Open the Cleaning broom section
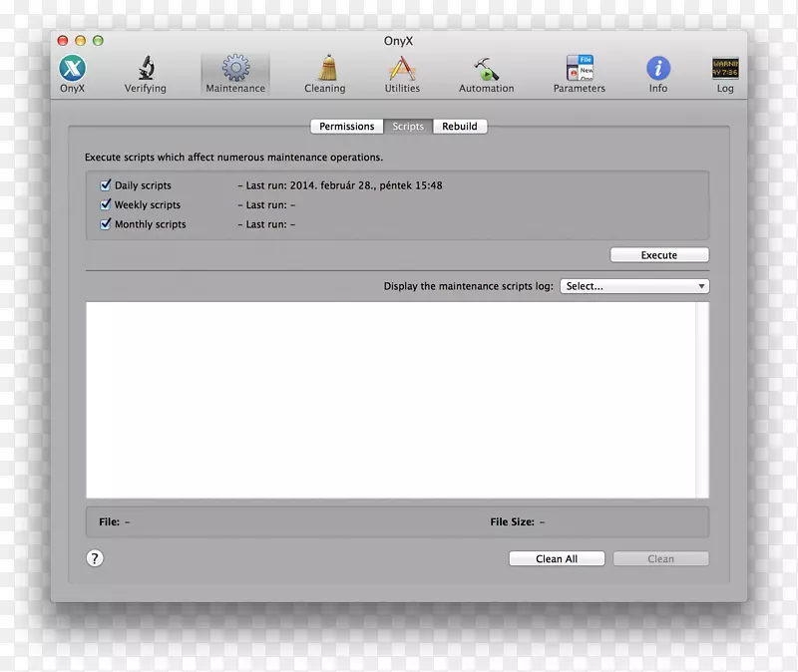This screenshot has width=798, height=672. coord(325,74)
